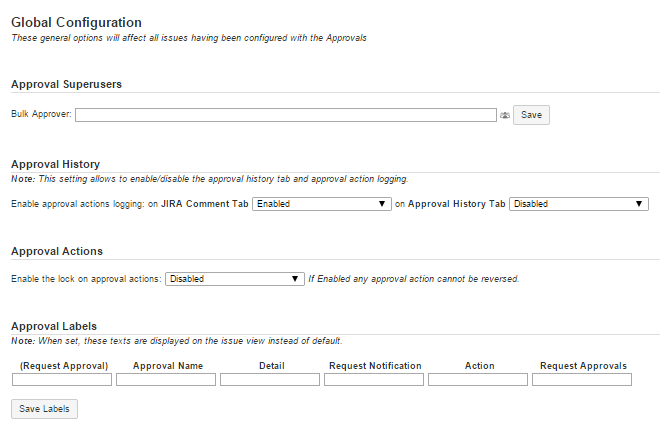Click the Action label text box
The height and width of the screenshot is (431, 660).
click(478, 380)
